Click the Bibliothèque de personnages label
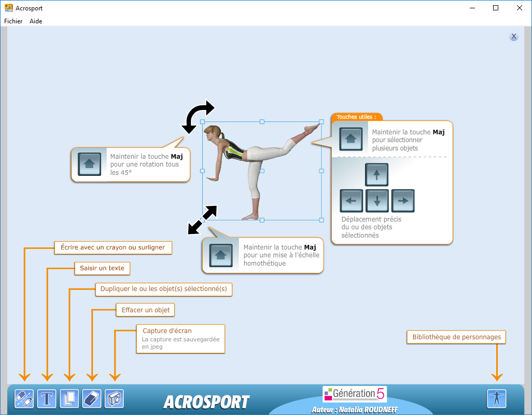Screen dimensions: 532x415 tap(455, 337)
